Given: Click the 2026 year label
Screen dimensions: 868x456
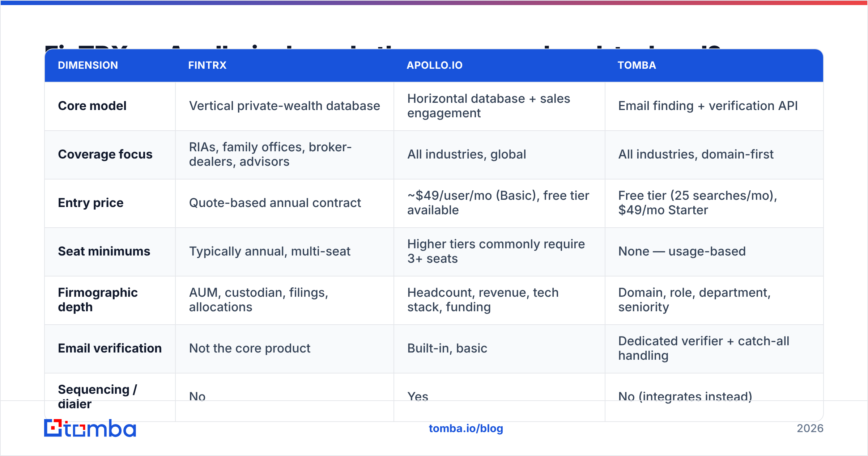Looking at the screenshot, I should (x=810, y=428).
